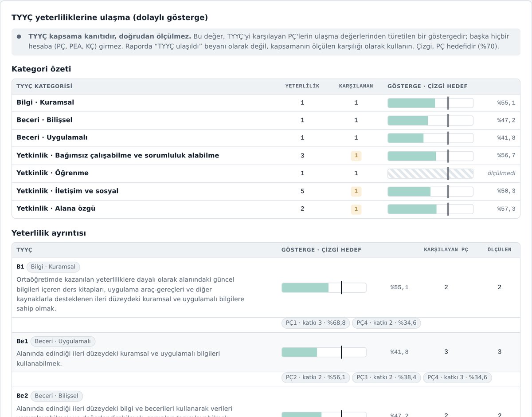Click the KARŞILANAN column header
The image size is (532, 417).
356,87
